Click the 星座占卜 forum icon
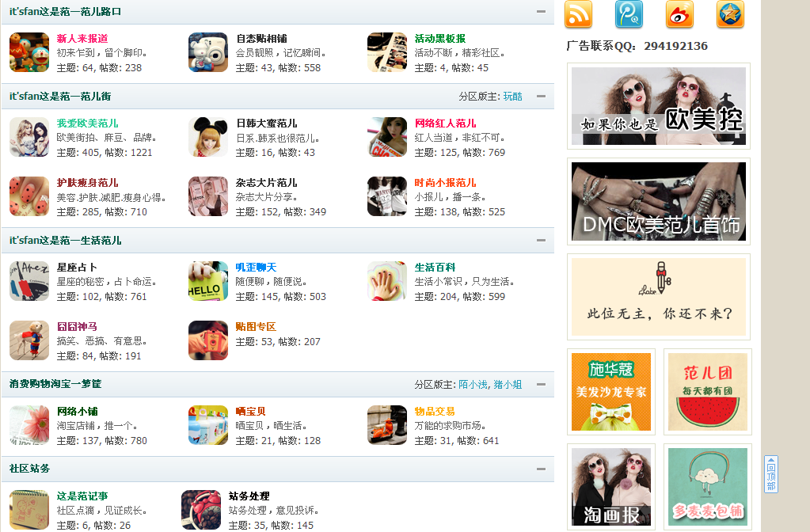 pos(29,281)
